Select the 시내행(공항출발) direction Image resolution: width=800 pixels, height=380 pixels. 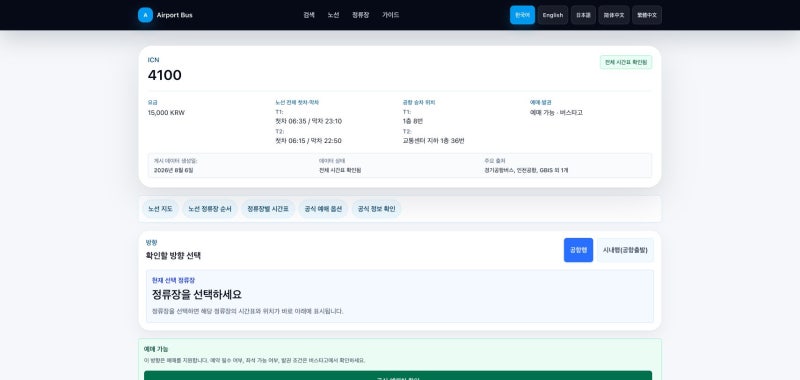tap(625, 250)
